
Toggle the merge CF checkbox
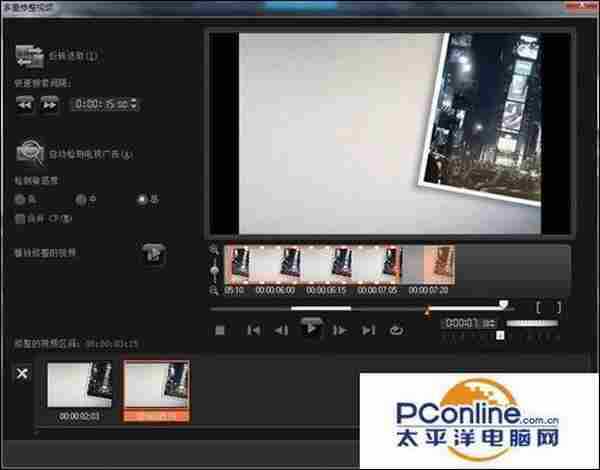(x=20, y=219)
